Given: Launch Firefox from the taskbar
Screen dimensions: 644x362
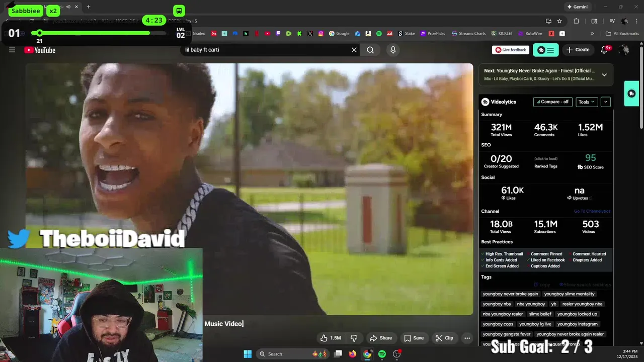Looking at the screenshot, I should [x=353, y=354].
